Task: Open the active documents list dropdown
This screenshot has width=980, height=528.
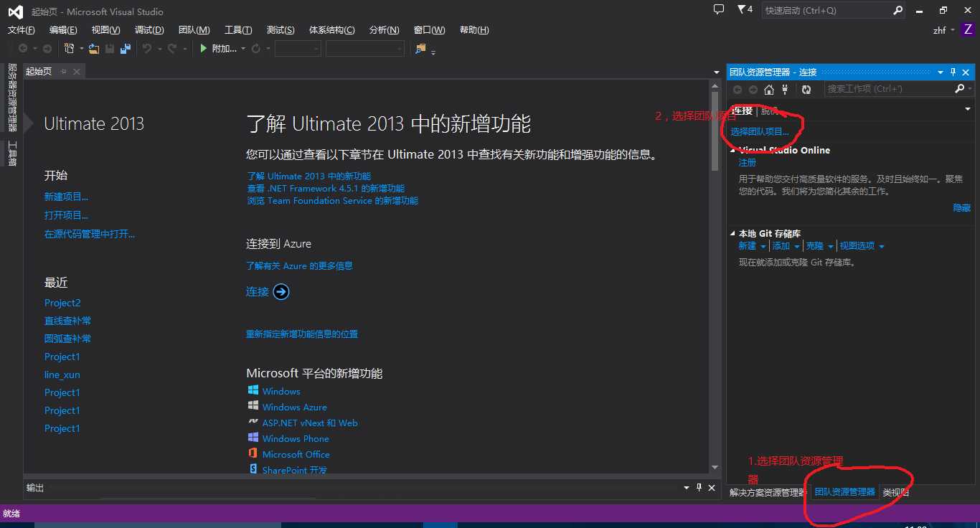Action: point(717,72)
